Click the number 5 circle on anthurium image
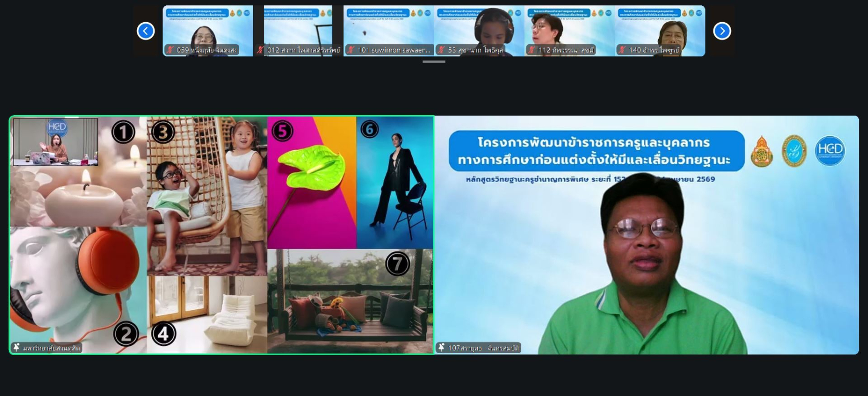 pos(282,131)
